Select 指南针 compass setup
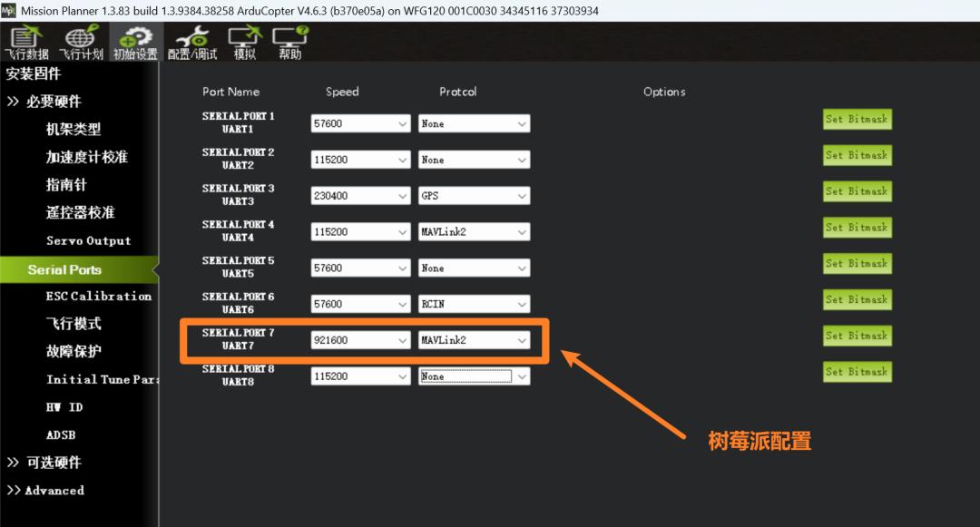Viewport: 980px width, 527px height. coord(65,185)
